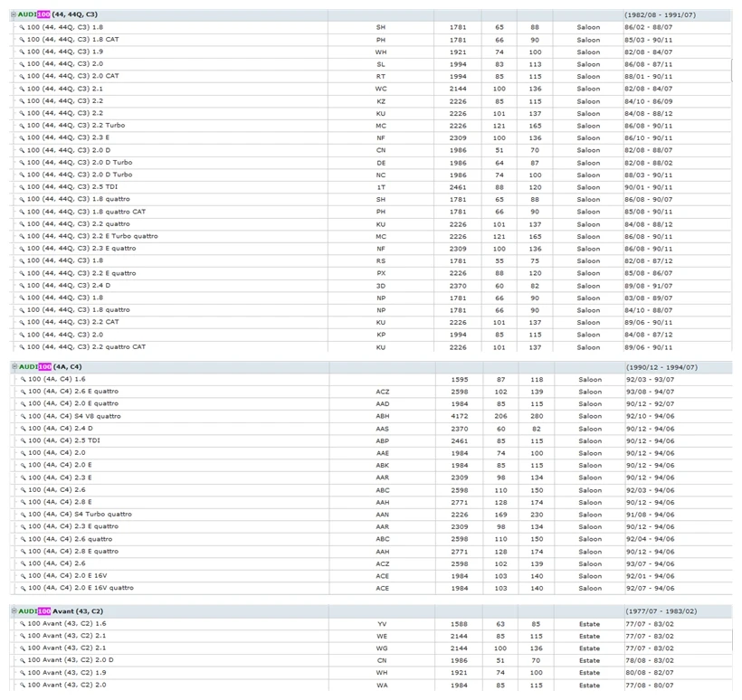Screen dimensions: 742x700
Task: Click magnifier icon beside 100 (44, 44Q, C3) 2.0 CAT
Action: click(22, 76)
